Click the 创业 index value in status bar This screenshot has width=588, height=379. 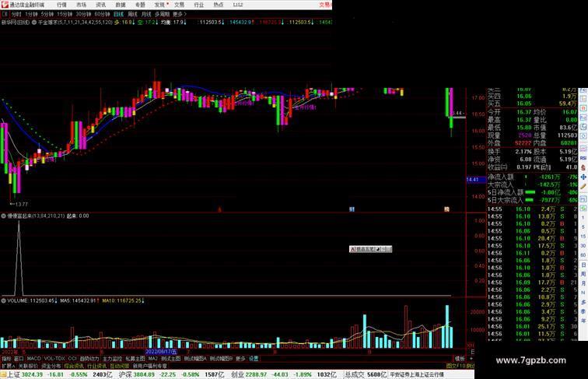pyautogui.click(x=256, y=374)
